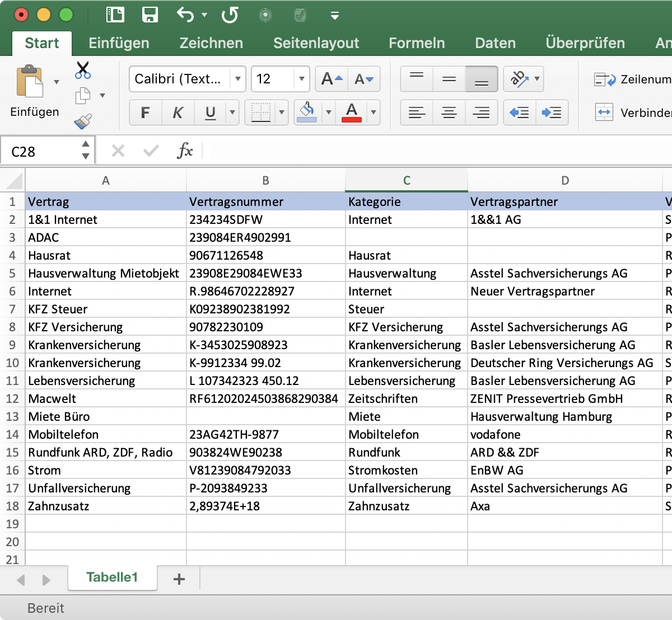Open the paste options dropdown arrow
This screenshot has height=620, width=672.
point(57,82)
